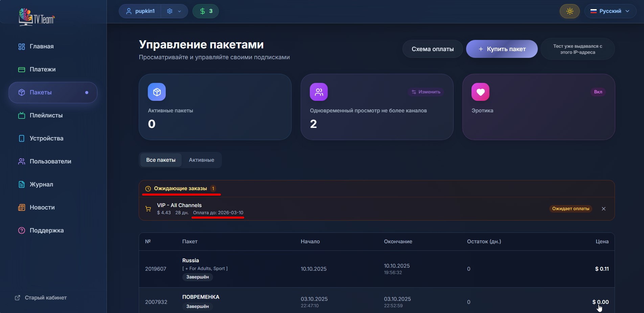Viewport: 644px width, 313px height.
Task: Click the shopping cart icon of pending order
Action: point(148,209)
